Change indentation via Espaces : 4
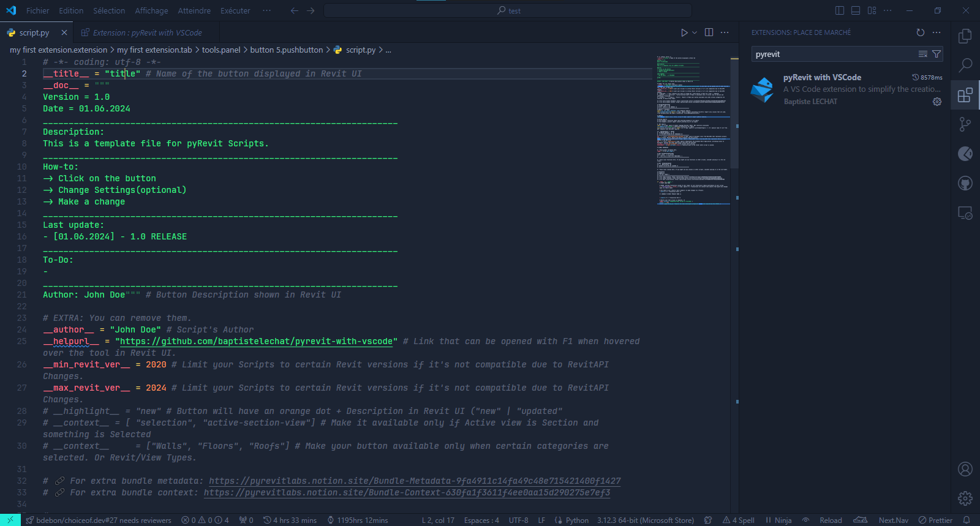This screenshot has height=526, width=980. coord(481,520)
